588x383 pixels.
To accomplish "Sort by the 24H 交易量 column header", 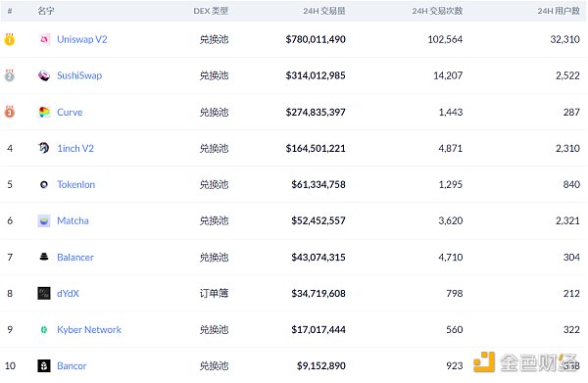I will [x=324, y=11].
